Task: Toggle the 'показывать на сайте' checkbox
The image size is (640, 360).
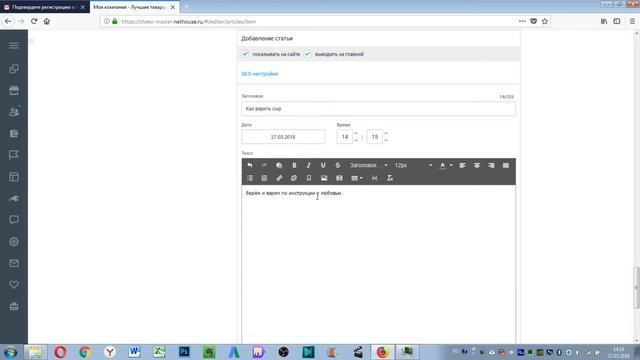Action: click(245, 54)
